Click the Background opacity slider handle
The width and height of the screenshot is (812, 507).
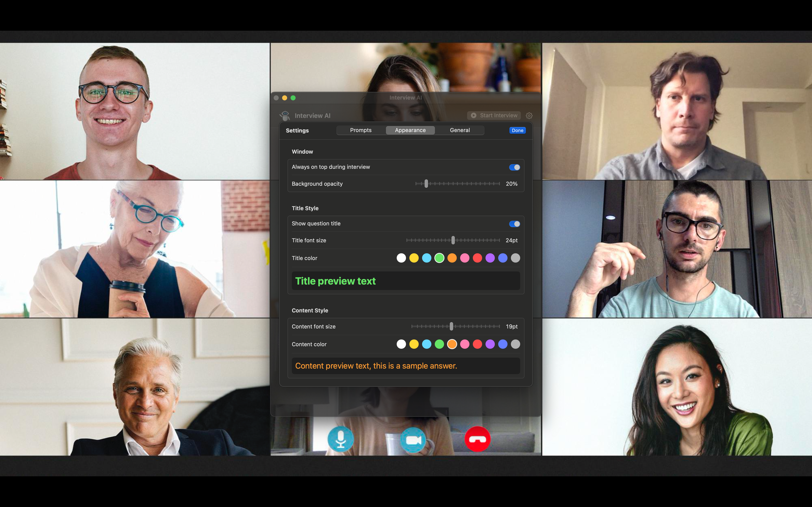(426, 183)
